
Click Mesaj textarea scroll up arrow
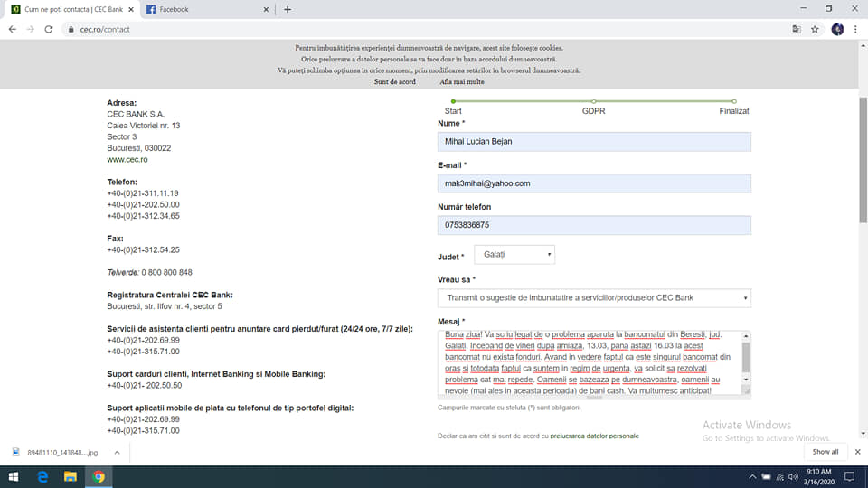[x=746, y=336]
